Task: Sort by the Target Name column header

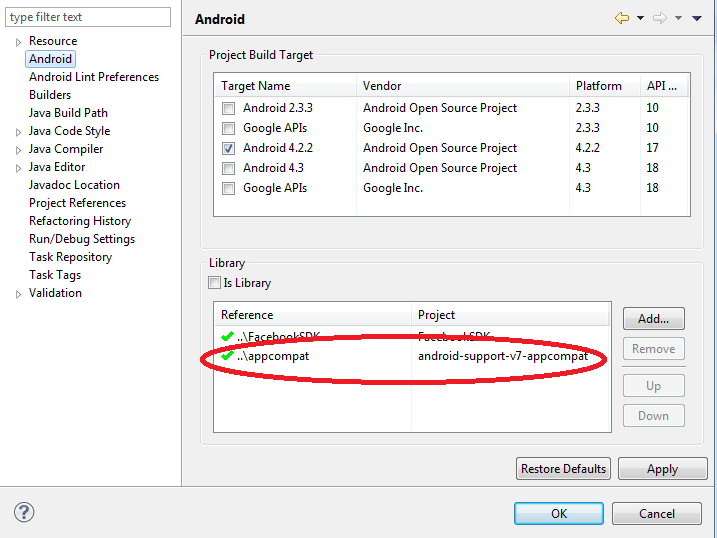Action: tap(285, 85)
